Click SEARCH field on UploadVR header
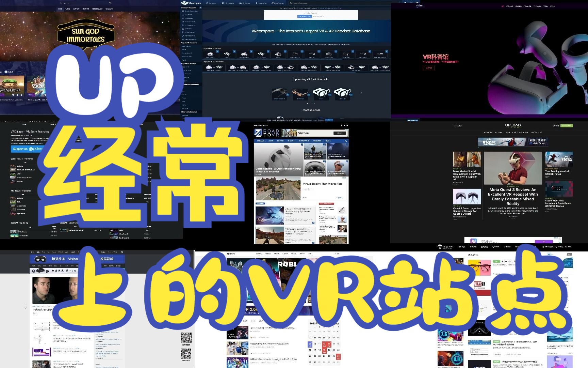 coord(458,126)
